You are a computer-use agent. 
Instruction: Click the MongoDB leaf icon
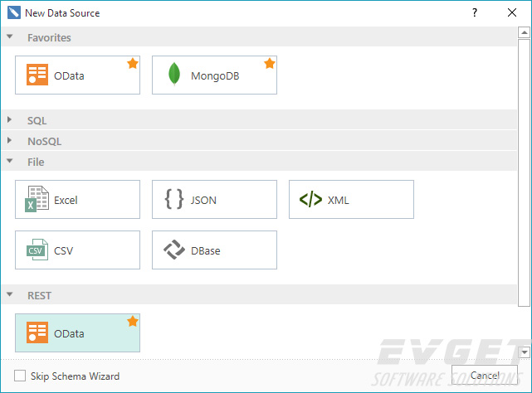click(174, 75)
